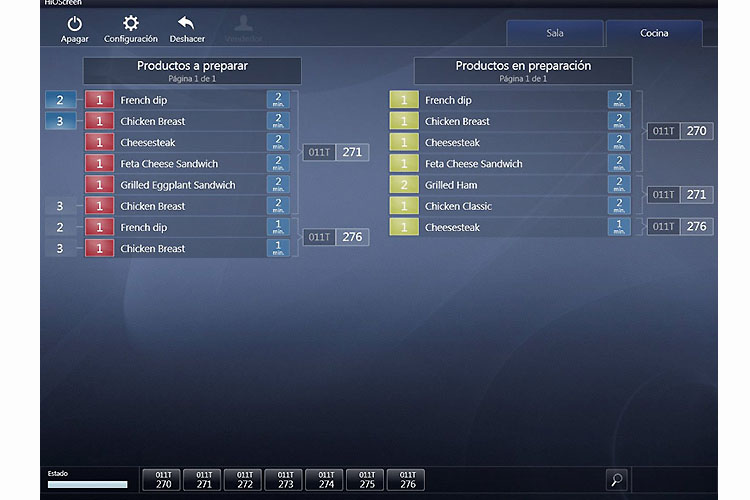
Task: Click the magnifying glass search icon
Action: pos(617,480)
